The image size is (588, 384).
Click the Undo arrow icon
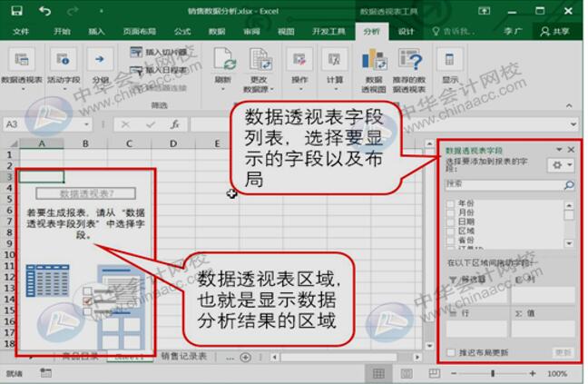click(45, 11)
